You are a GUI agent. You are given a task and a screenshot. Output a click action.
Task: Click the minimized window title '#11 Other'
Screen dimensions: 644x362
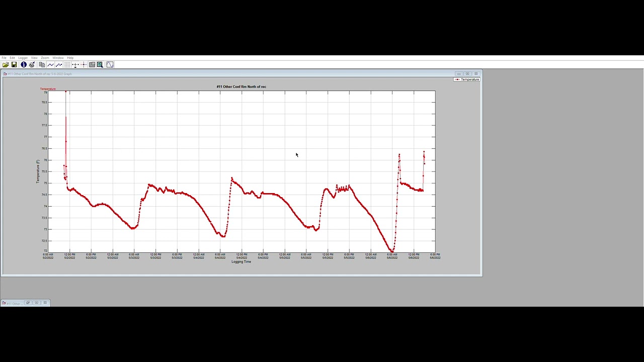coord(14,303)
